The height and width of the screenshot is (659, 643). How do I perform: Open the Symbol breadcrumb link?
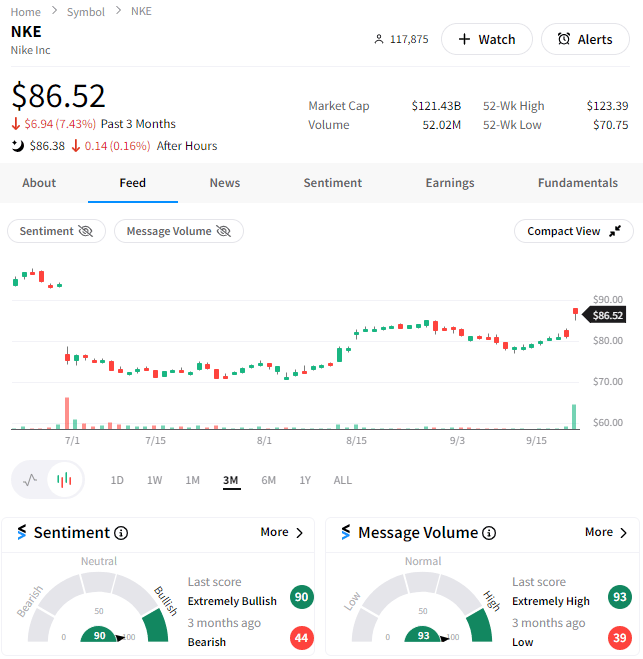(86, 12)
